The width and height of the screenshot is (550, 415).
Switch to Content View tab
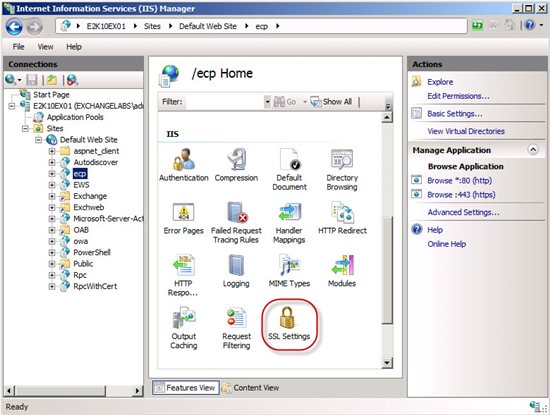tap(251, 388)
